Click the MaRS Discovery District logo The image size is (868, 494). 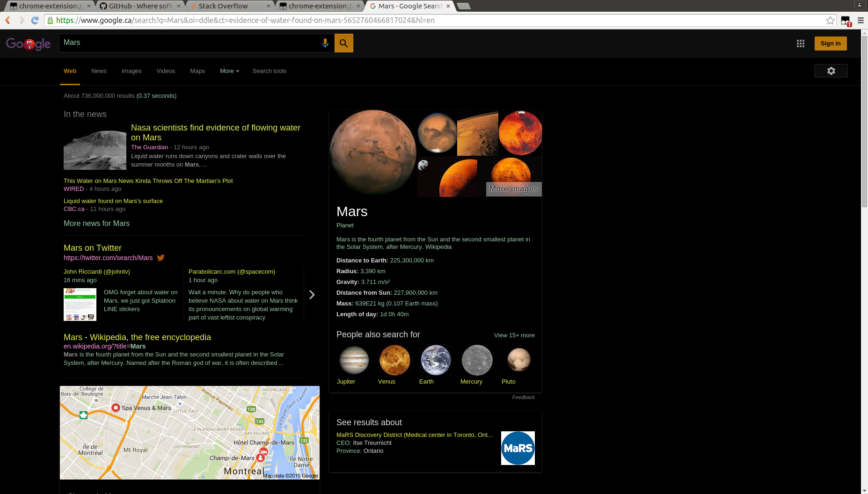518,448
